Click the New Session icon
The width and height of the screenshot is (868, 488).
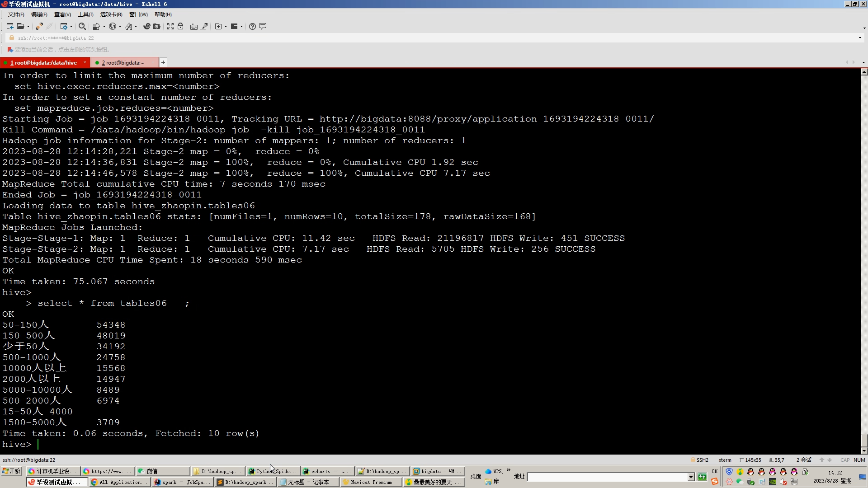pos(10,26)
